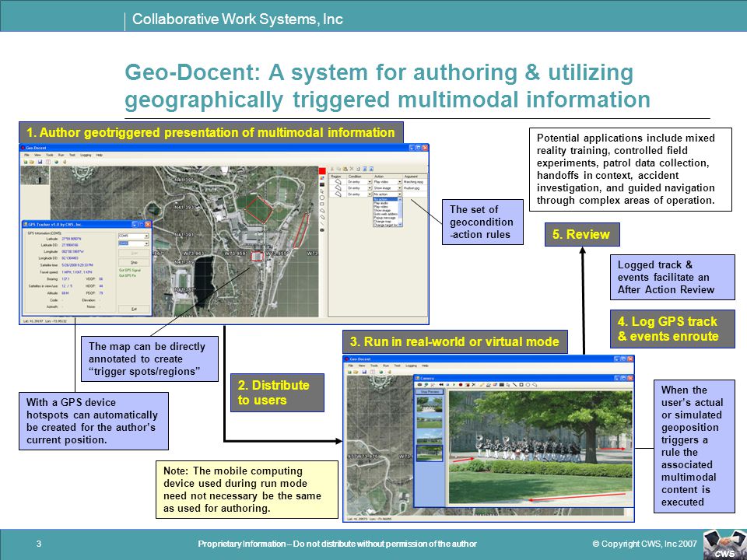This screenshot has height=560, width=747.
Task: Click the Save disk icon in the run-mode window toolbar
Action: [x=364, y=372]
